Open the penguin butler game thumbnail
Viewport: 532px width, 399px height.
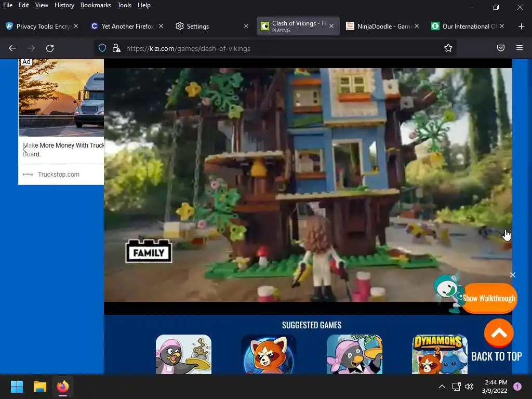[354, 354]
